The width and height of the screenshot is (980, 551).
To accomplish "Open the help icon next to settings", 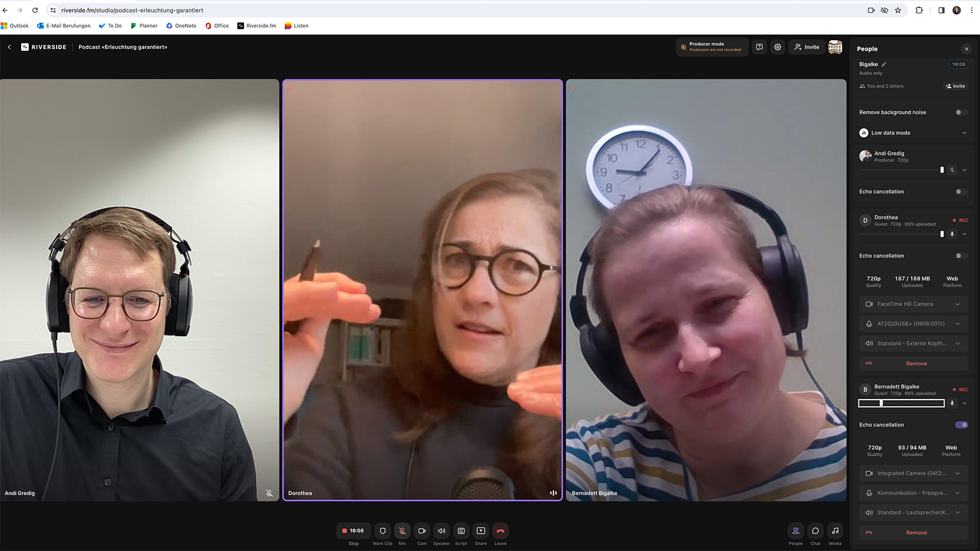I will tap(759, 47).
